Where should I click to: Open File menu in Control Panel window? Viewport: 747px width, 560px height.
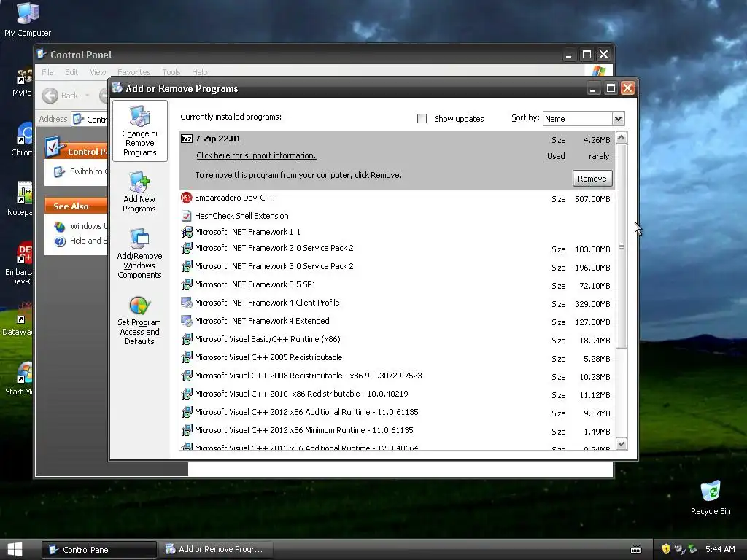47,72
